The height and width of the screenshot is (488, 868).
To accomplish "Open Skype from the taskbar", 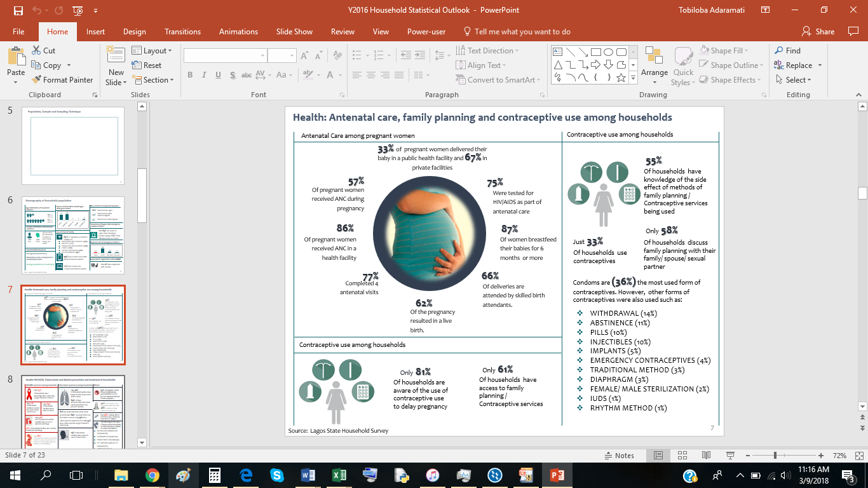I will pyautogui.click(x=276, y=475).
